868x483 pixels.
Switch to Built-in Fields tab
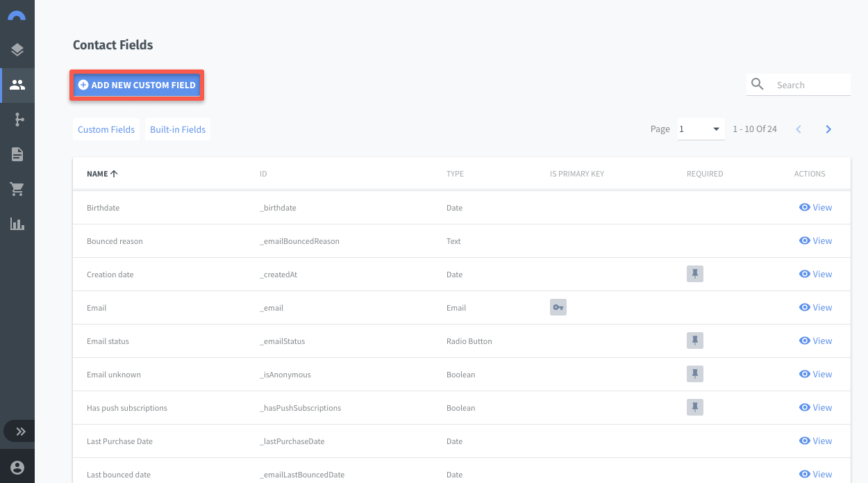point(178,129)
